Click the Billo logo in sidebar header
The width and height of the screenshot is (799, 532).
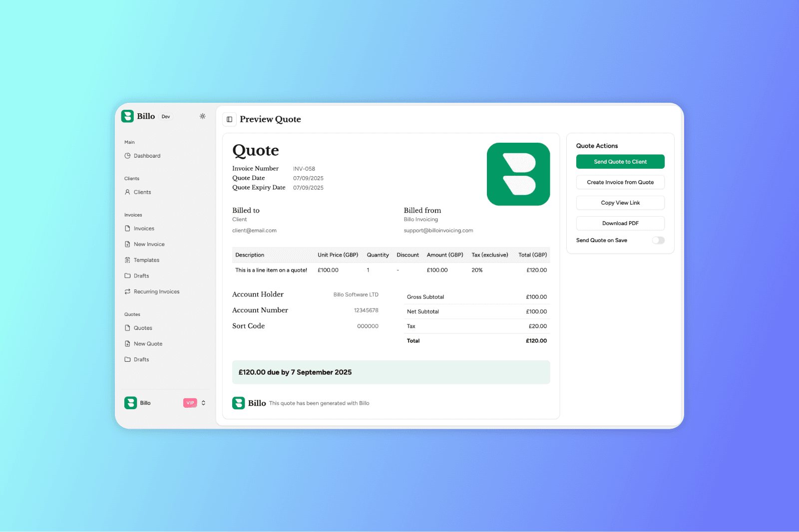point(128,116)
